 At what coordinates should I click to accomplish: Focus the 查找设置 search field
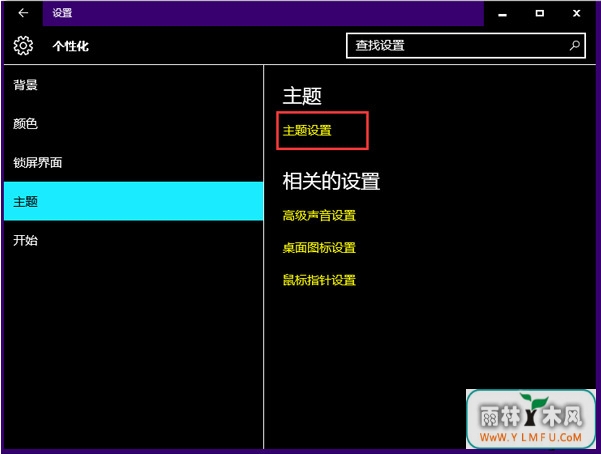pyautogui.click(x=466, y=46)
